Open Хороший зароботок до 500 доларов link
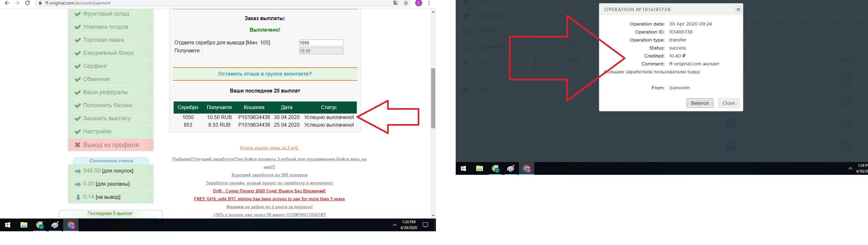Screen dimensions: 868x245 269,175
